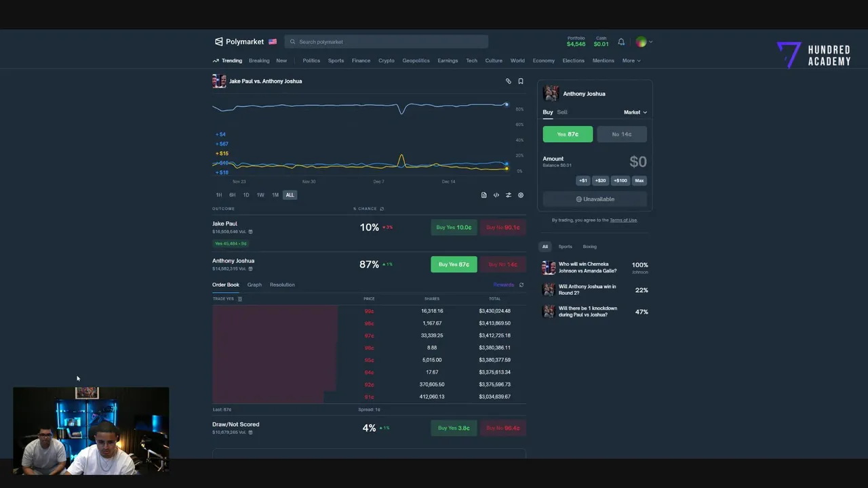
Task: Go to Crypto category
Action: pos(387,61)
